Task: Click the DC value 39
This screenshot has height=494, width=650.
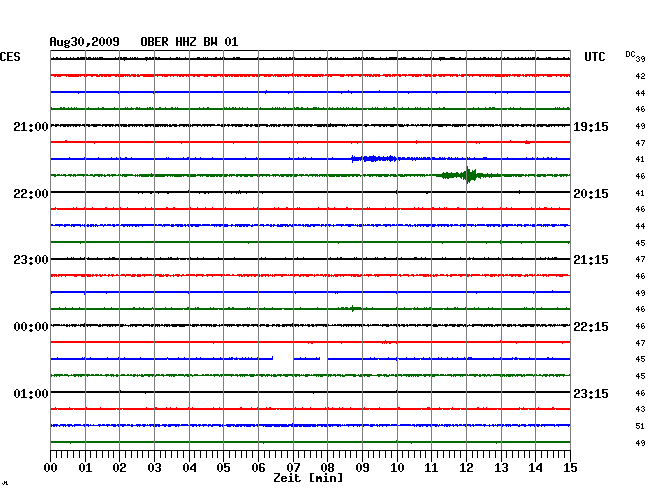Action: click(x=640, y=59)
